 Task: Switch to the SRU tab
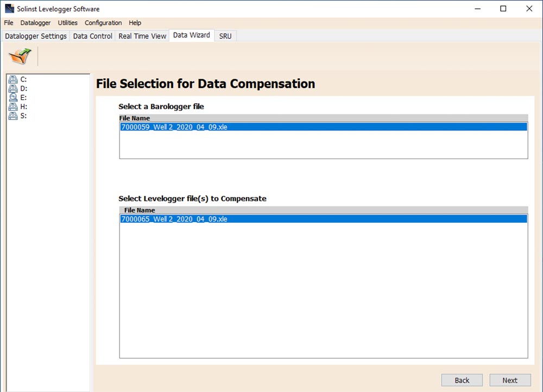pos(225,36)
